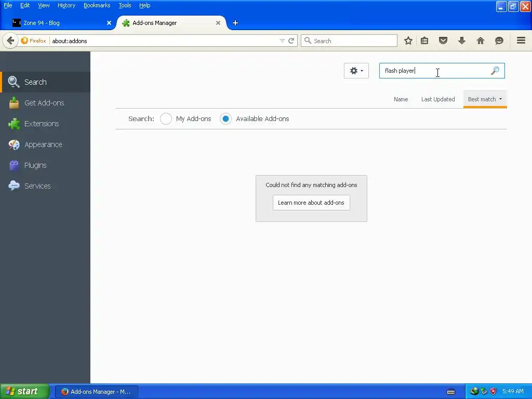Click magnifier icon in browser Search box
532x399 pixels.
[308, 41]
